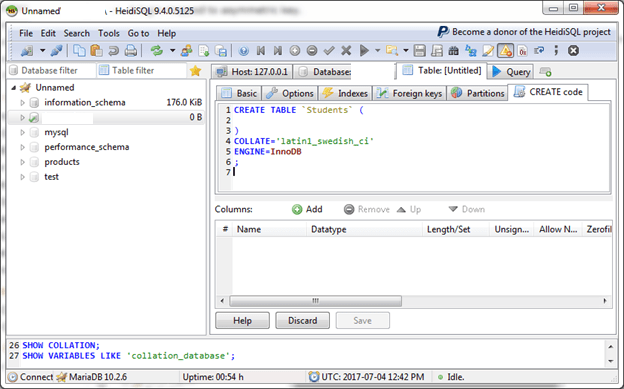The image size is (624, 389).
Task: Go to last row icon
Action: tap(278, 51)
